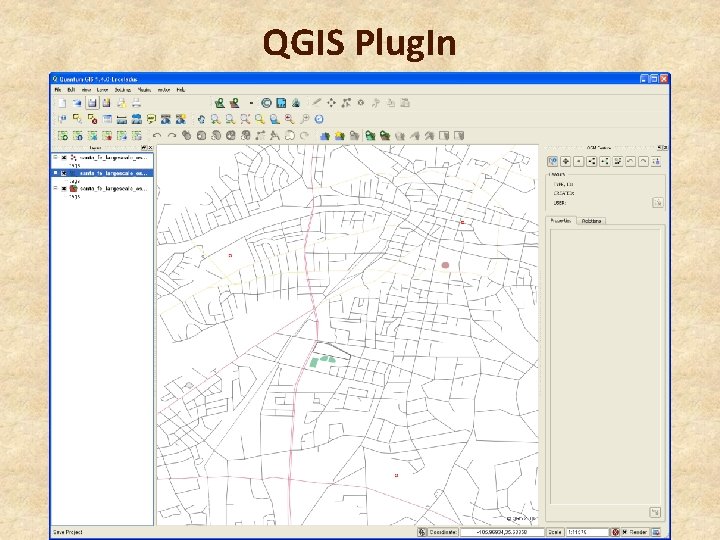Toggle visibility of first santa_fe layer
720x540 pixels.
pos(63,157)
